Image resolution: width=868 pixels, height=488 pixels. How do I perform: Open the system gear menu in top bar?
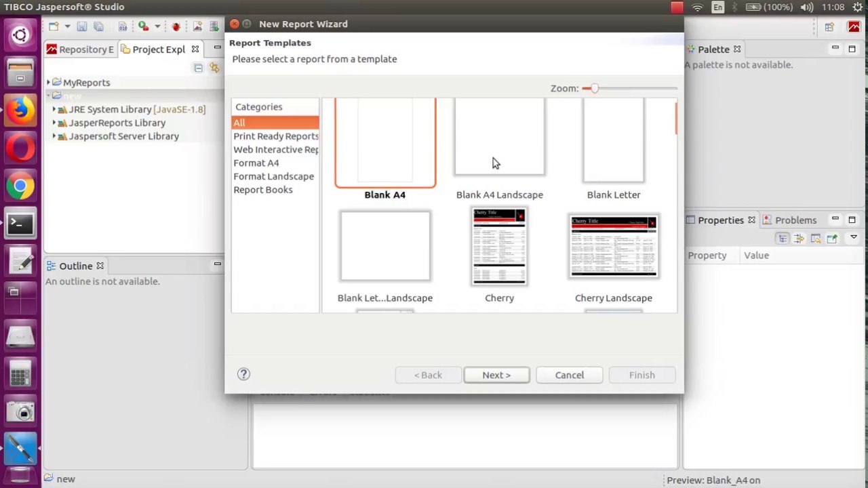click(x=859, y=7)
